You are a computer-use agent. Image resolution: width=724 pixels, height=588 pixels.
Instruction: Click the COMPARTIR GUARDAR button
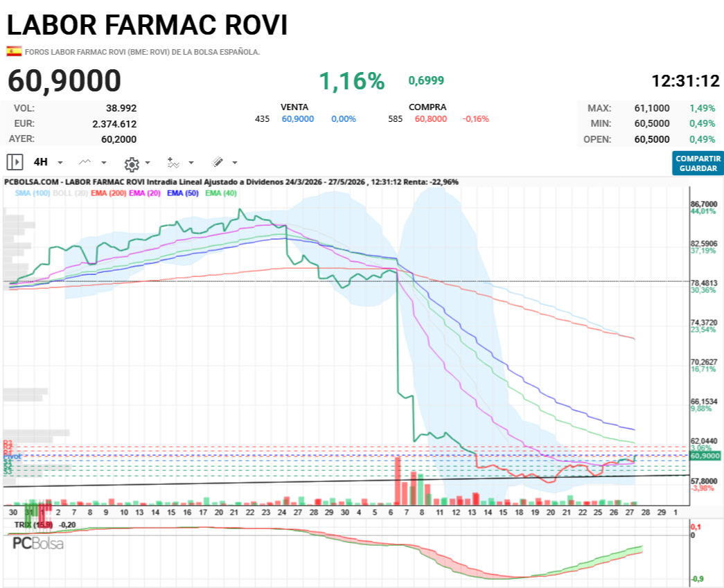tap(698, 163)
